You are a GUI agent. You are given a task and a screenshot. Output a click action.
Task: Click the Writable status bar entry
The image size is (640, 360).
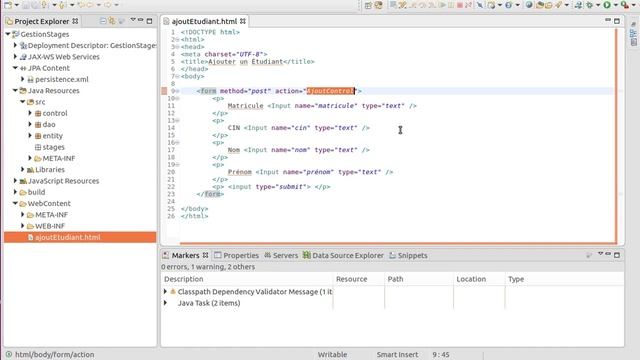(332, 355)
